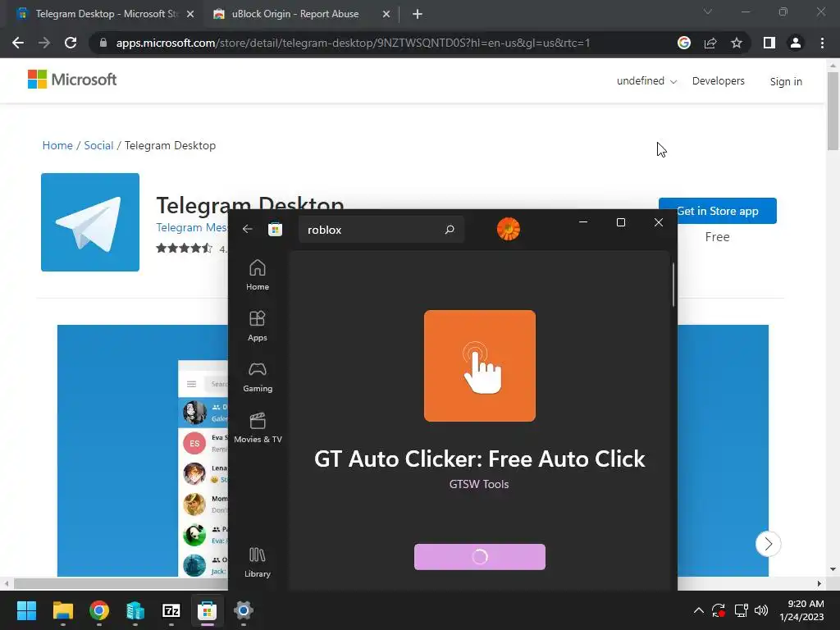The image size is (840, 630).
Task: Open Movies & TV in Store sidebar
Action: pyautogui.click(x=257, y=427)
